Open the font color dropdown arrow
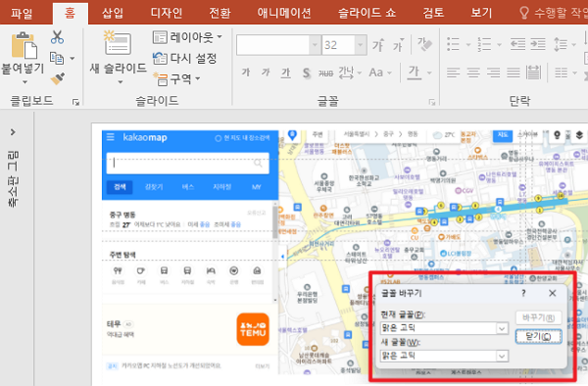The width and height of the screenshot is (588, 386). 429,72
